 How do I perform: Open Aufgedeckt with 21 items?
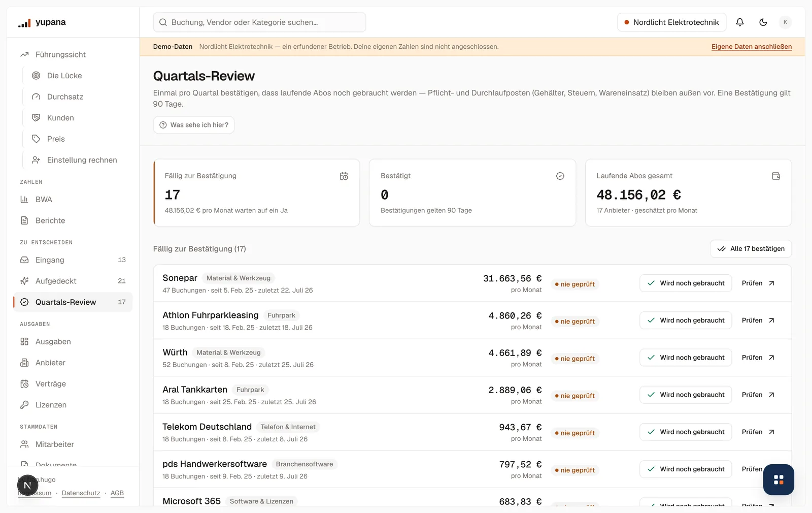pos(73,281)
